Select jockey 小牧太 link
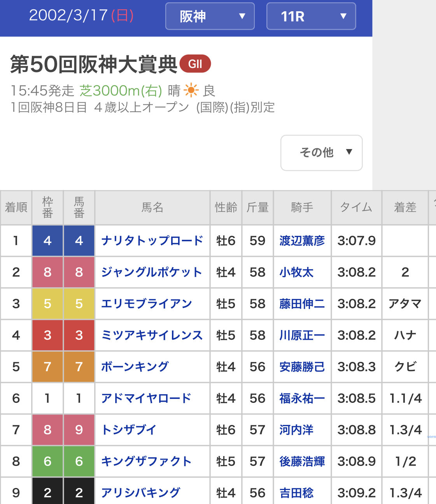 click(x=296, y=272)
